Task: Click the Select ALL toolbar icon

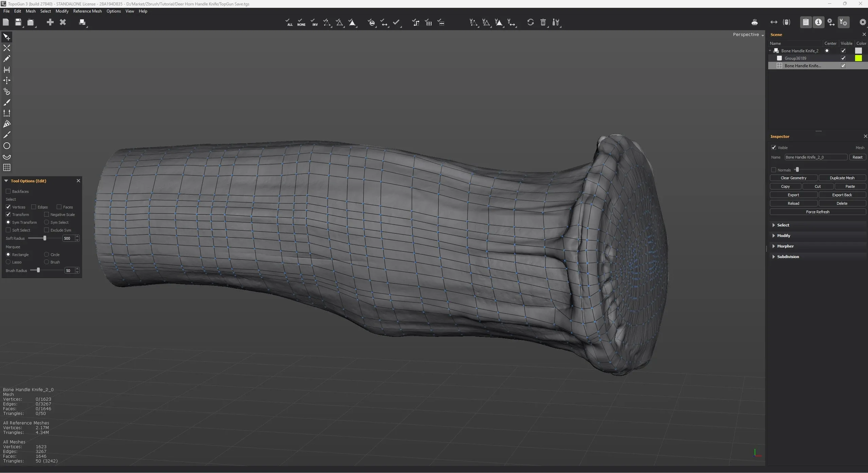Action: (x=289, y=22)
